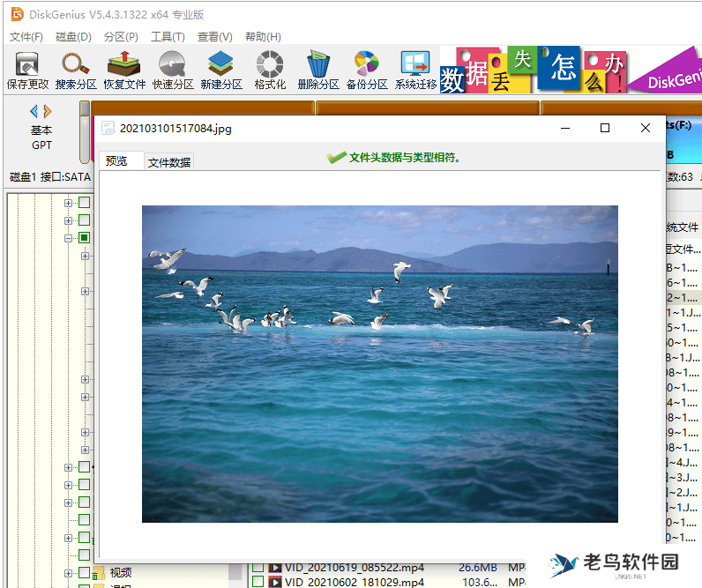Expand the 视频 folder tree node
Screen dimensions: 702x588
pos(68,573)
